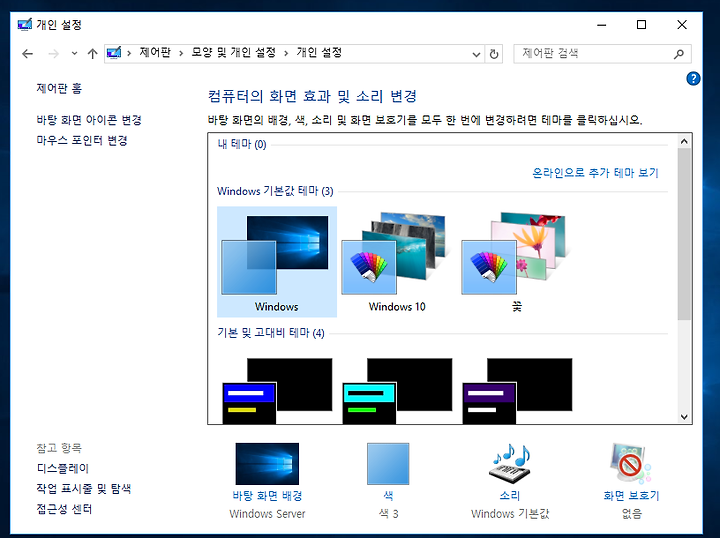Click the 소리 link text
The height and width of the screenshot is (538, 720).
[510, 496]
